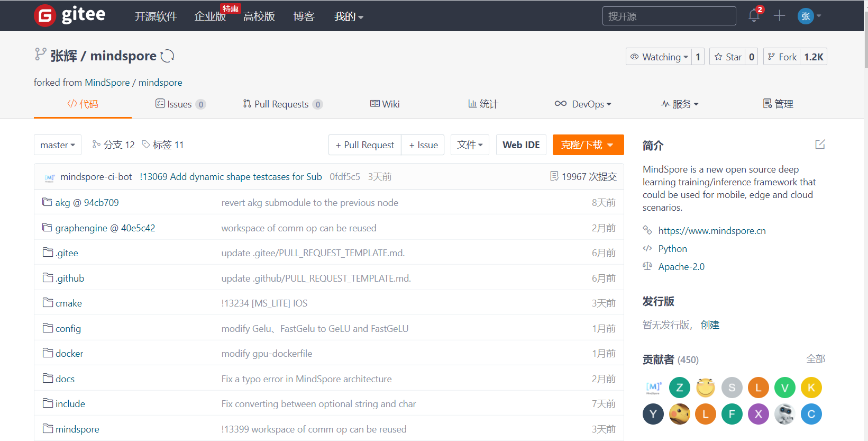The width and height of the screenshot is (868, 441).
Task: Open the docker folder
Action: tap(69, 354)
